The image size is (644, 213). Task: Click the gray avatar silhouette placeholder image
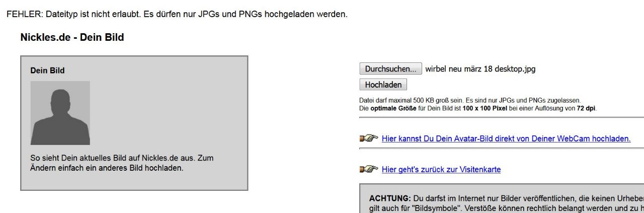coord(60,113)
